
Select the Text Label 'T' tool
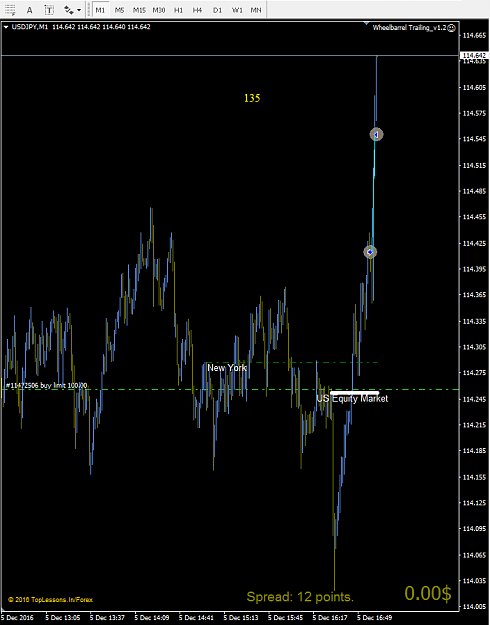tap(49, 10)
